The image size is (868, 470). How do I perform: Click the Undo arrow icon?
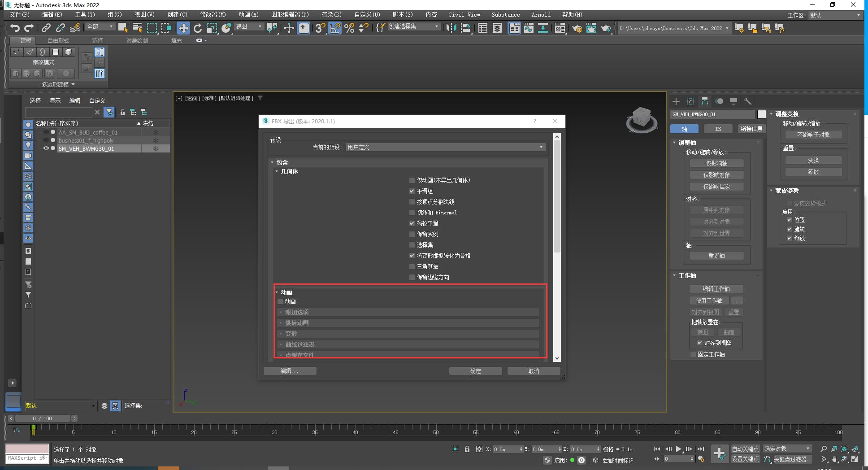coord(15,28)
